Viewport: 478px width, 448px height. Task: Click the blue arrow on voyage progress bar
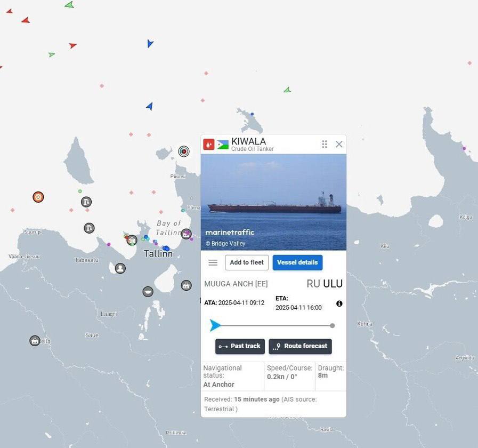point(215,325)
